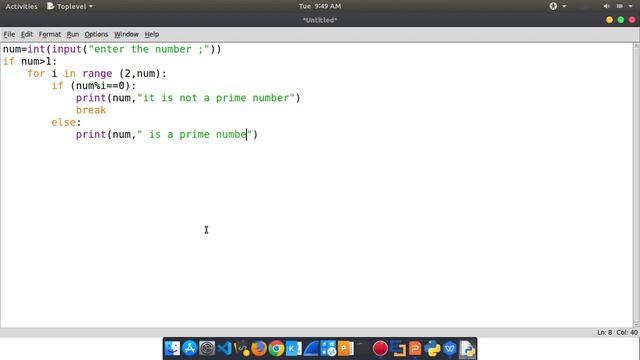Screen dimensions: 640x360
Task: Click the *Untitled* window title
Action: pyautogui.click(x=320, y=20)
